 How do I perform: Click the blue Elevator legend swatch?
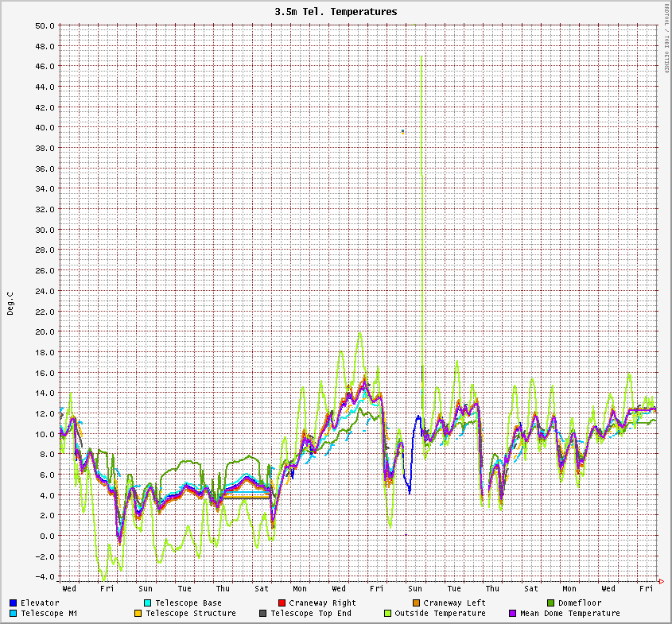[x=14, y=603]
